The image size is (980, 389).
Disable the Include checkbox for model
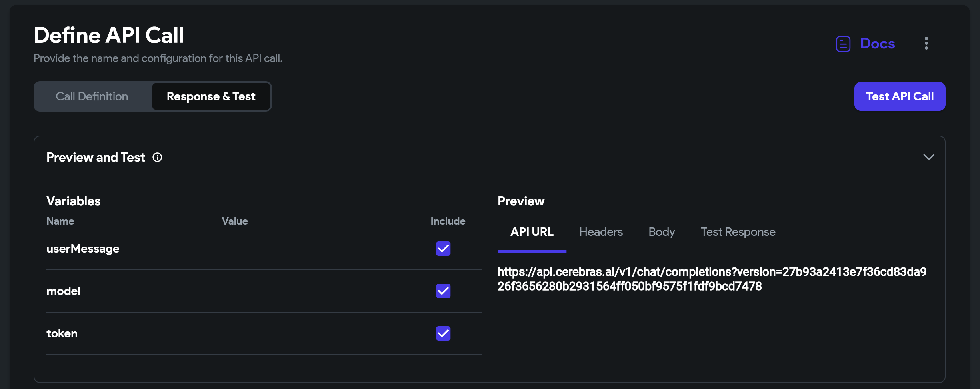coord(443,291)
